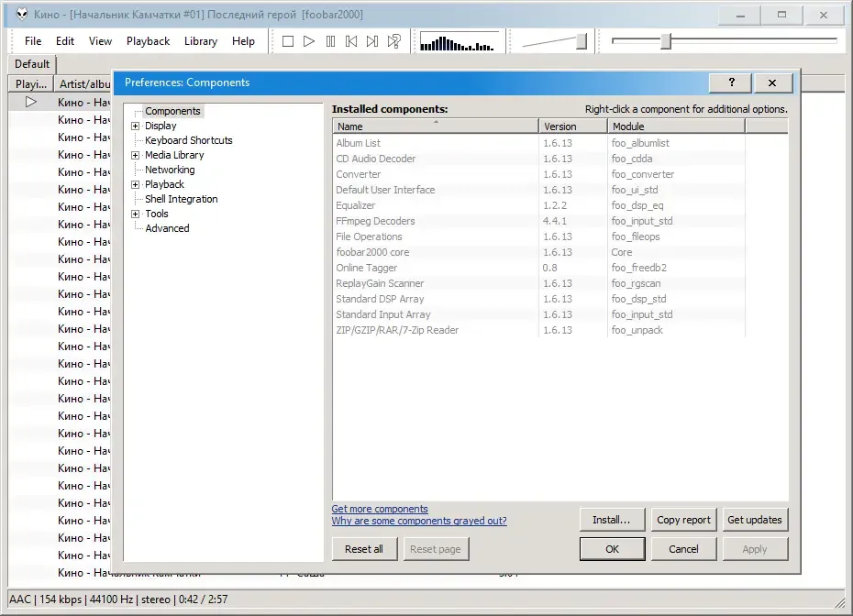Screen dimensions: 853x616
Task: Sort components by Version column header
Action: pyautogui.click(x=573, y=126)
